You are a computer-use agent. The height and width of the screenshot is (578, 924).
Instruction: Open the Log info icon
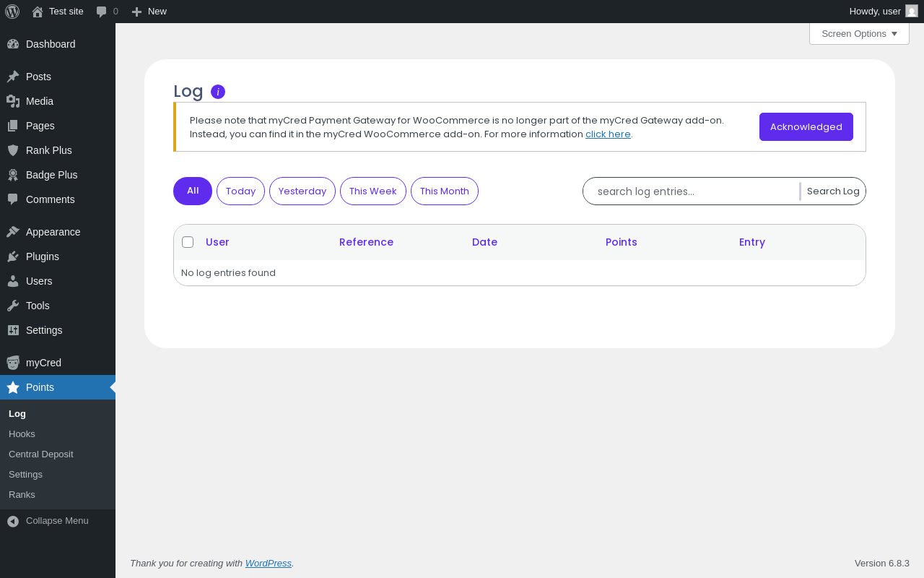(218, 92)
